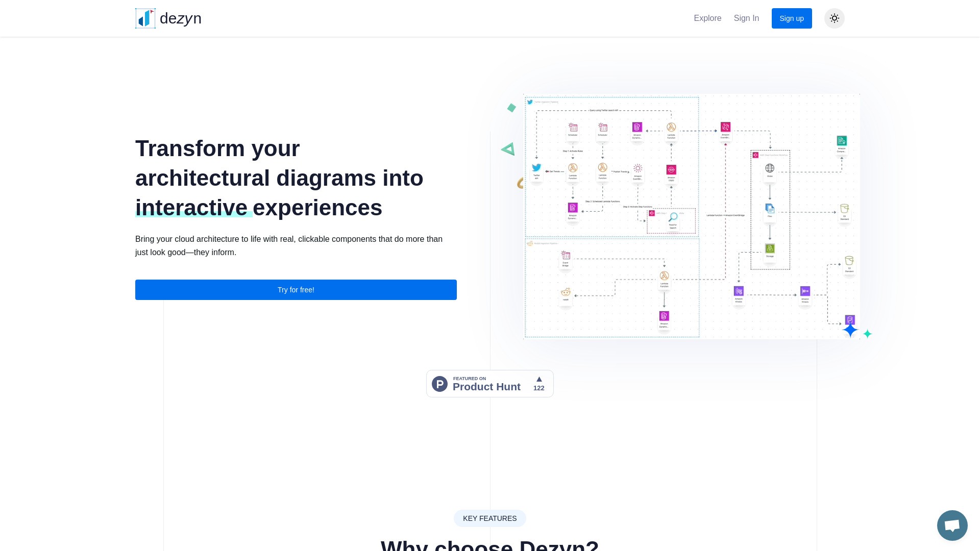Click the reddit alien icon in diagram
This screenshot has height=551, width=980.
coord(566,292)
